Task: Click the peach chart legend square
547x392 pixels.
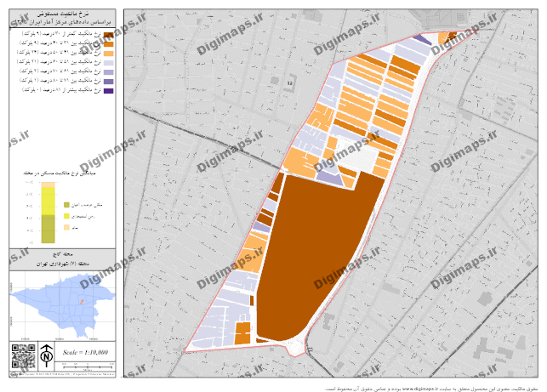Action: coord(66,227)
